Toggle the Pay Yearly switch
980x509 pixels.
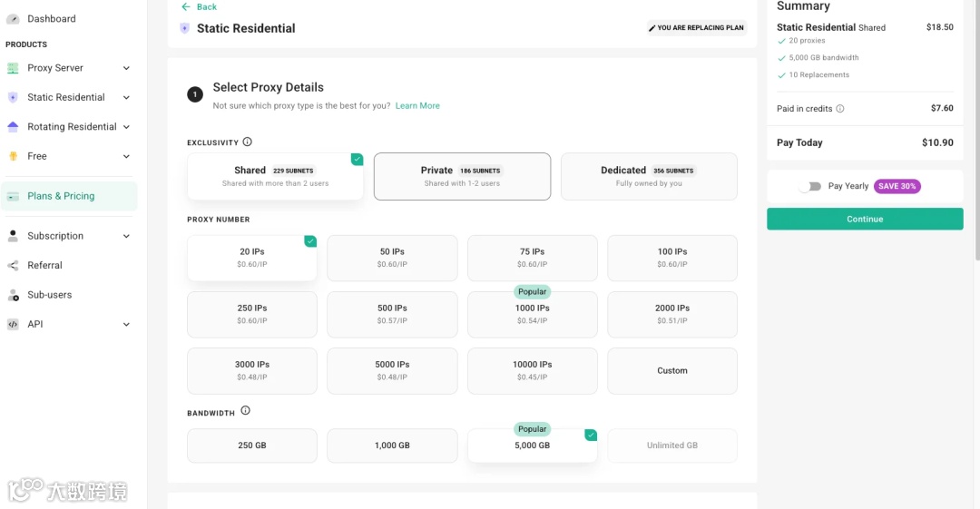click(810, 186)
